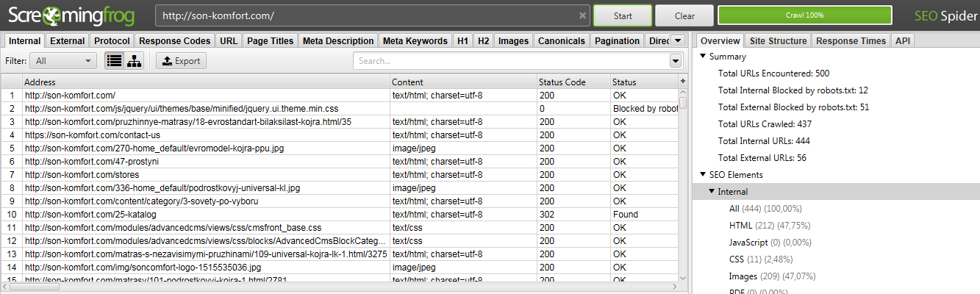Open the Response Codes tab

pyautogui.click(x=174, y=41)
